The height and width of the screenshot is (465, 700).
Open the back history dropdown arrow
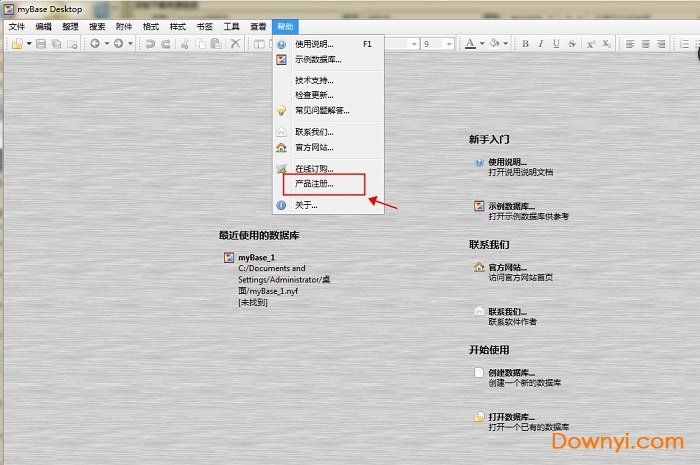[x=107, y=44]
